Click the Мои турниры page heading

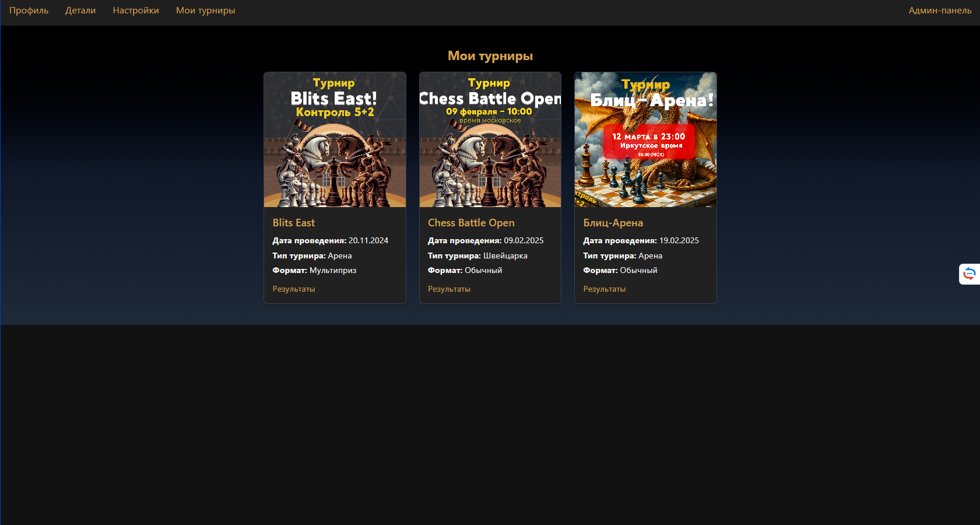click(x=490, y=56)
